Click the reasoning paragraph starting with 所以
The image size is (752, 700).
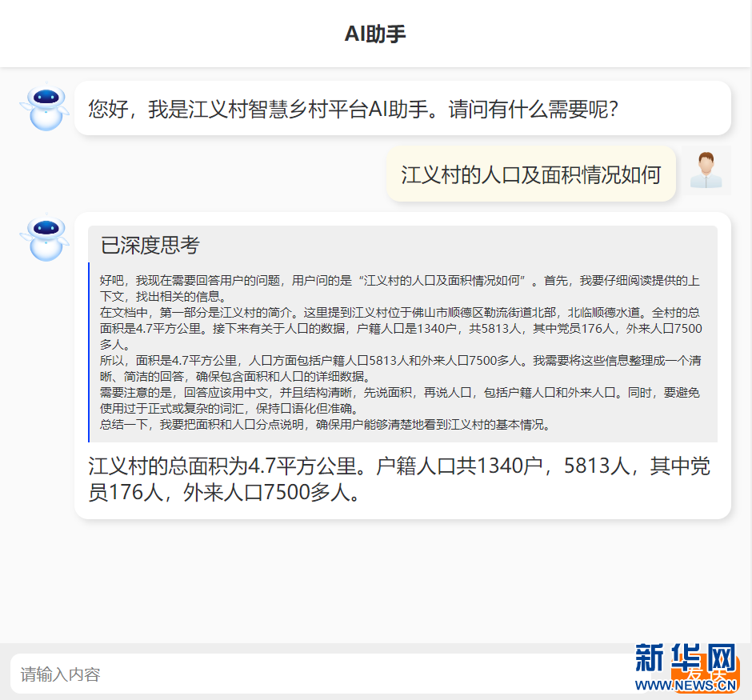click(x=400, y=368)
